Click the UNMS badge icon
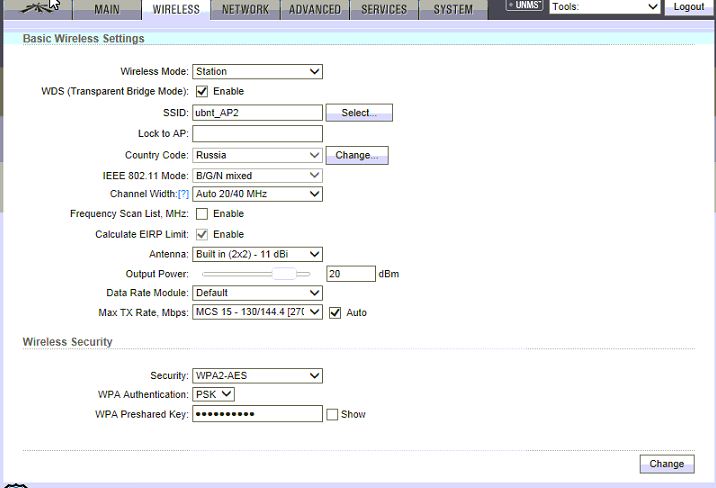The image size is (716, 488). 524,6
